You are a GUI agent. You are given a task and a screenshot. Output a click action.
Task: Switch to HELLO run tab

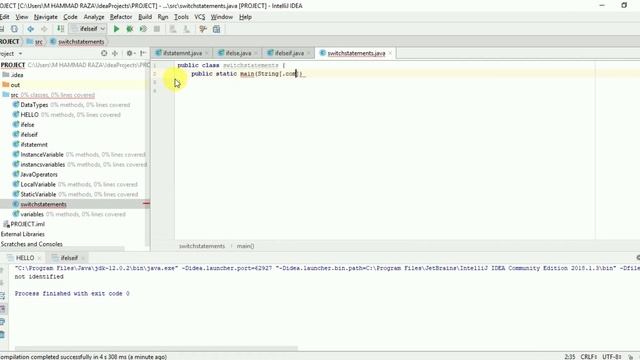pyautogui.click(x=24, y=258)
